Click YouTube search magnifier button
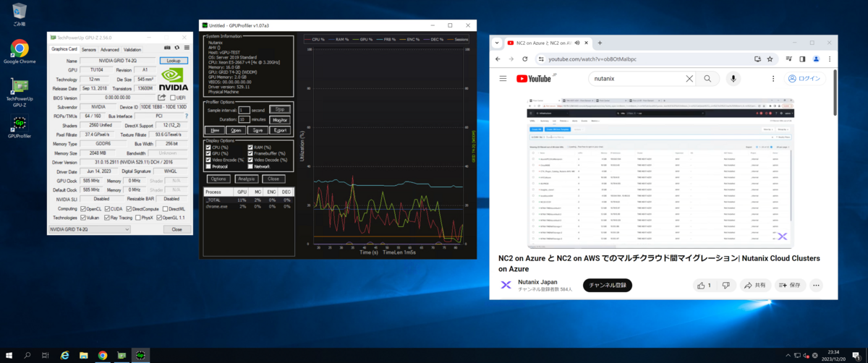The image size is (868, 363). tap(707, 79)
